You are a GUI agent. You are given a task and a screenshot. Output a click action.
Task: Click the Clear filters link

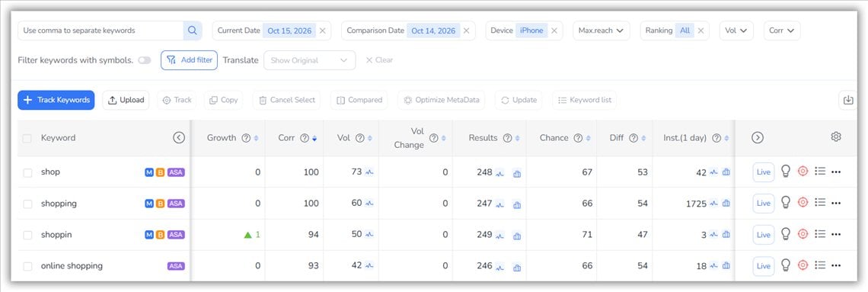coord(379,59)
